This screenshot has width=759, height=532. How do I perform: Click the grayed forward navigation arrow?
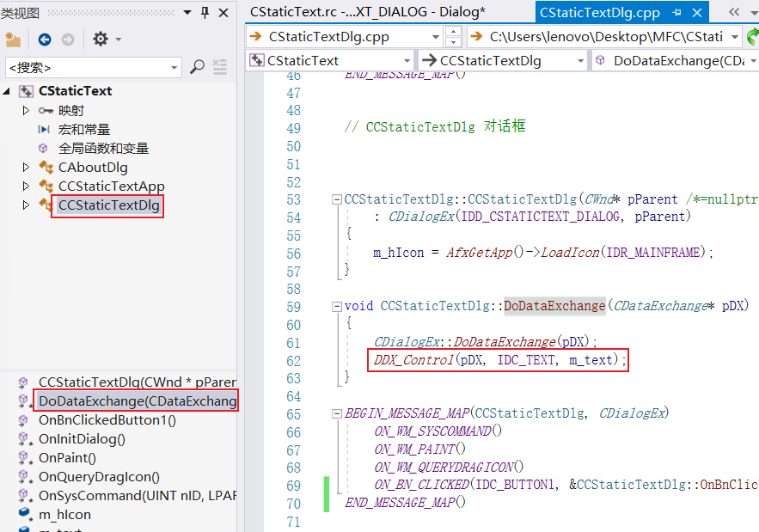(x=69, y=40)
